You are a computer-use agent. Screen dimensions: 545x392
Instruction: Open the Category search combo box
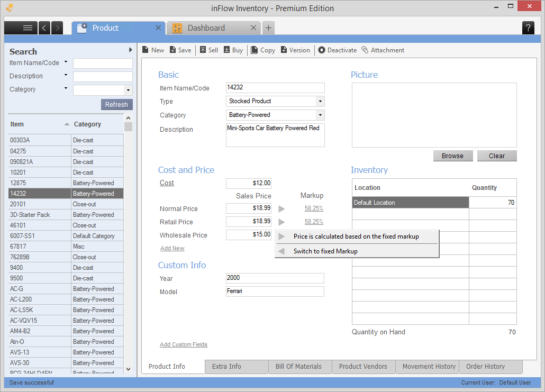coord(128,90)
